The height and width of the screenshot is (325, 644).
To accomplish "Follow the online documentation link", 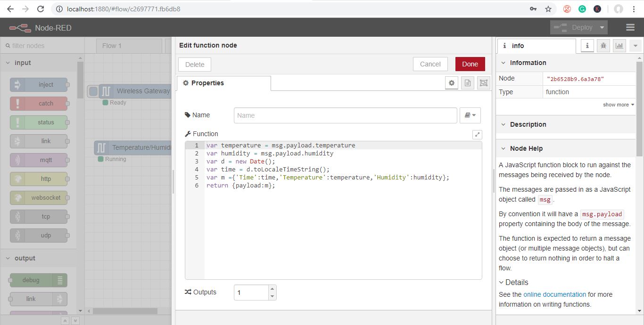I will click(x=554, y=294).
